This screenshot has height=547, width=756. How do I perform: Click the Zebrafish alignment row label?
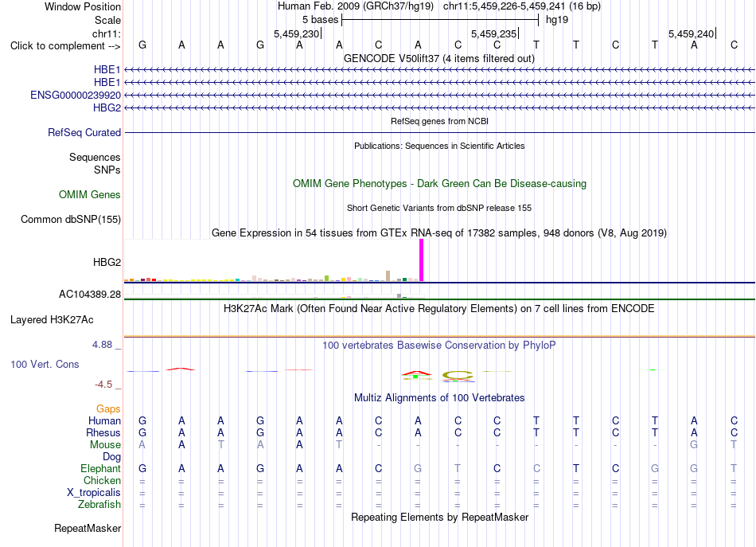(99, 504)
